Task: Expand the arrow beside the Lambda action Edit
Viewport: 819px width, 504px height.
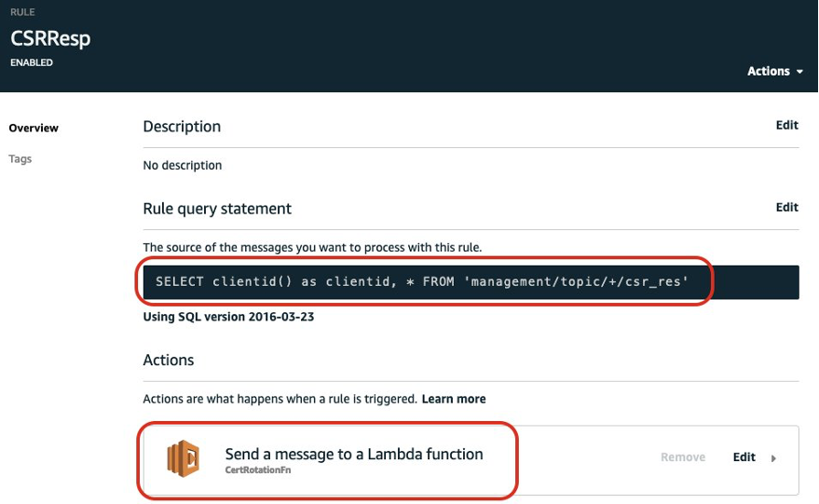Action: tap(774, 458)
